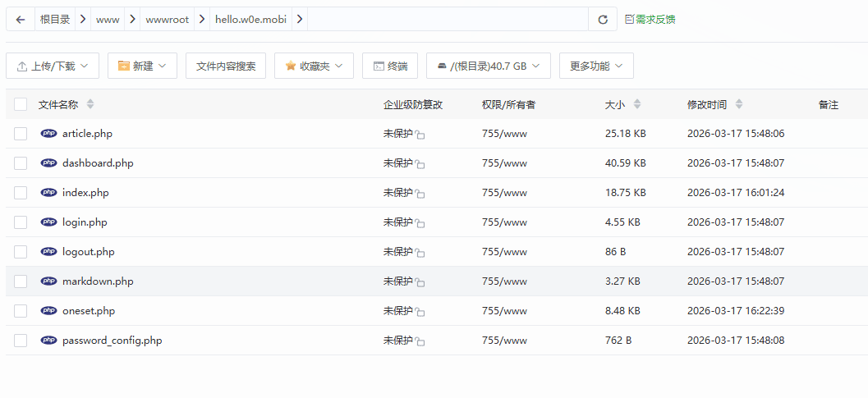Click lock icon in index.php row
The image size is (868, 398).
point(420,194)
